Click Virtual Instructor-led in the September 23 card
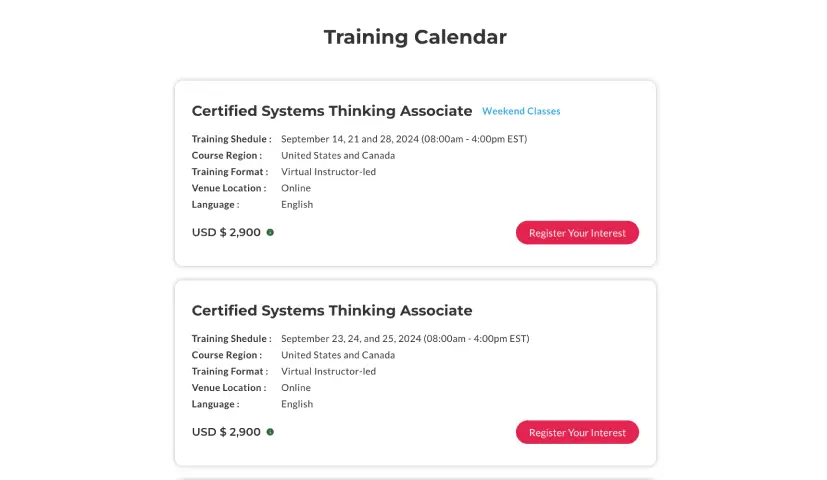Screen dimensions: 827x480 click(x=328, y=371)
